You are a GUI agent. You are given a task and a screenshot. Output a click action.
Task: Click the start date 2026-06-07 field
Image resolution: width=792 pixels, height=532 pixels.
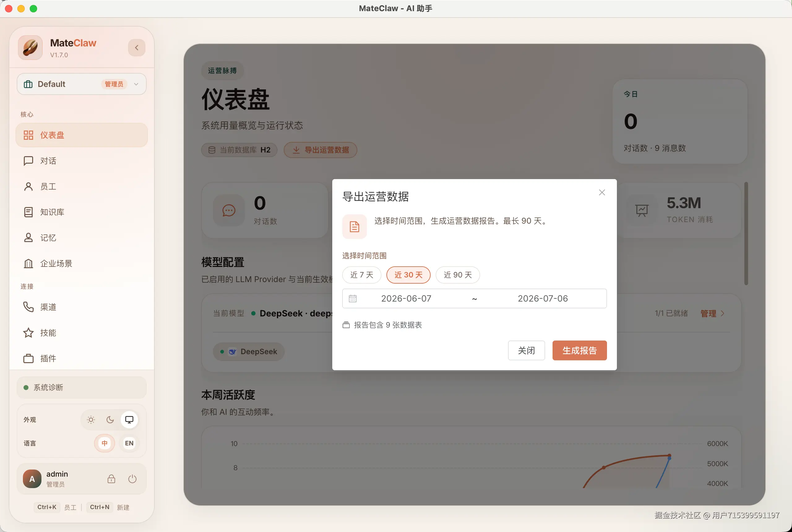point(406,298)
